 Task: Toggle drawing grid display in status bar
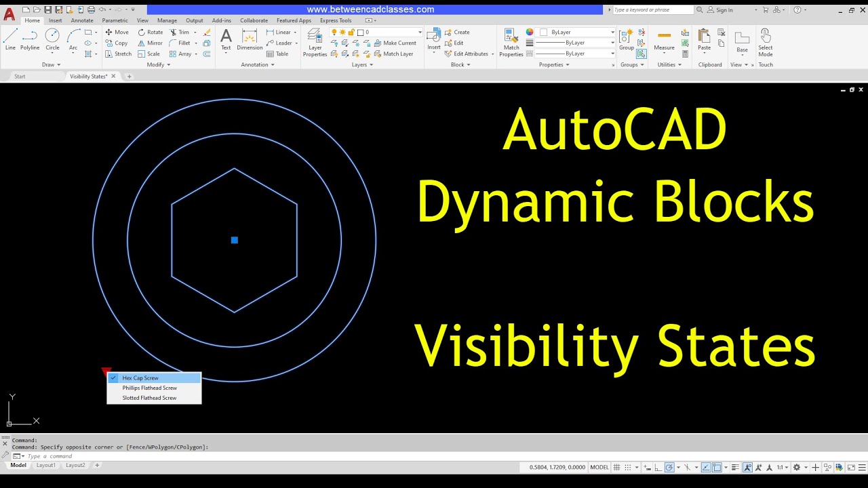(616, 467)
